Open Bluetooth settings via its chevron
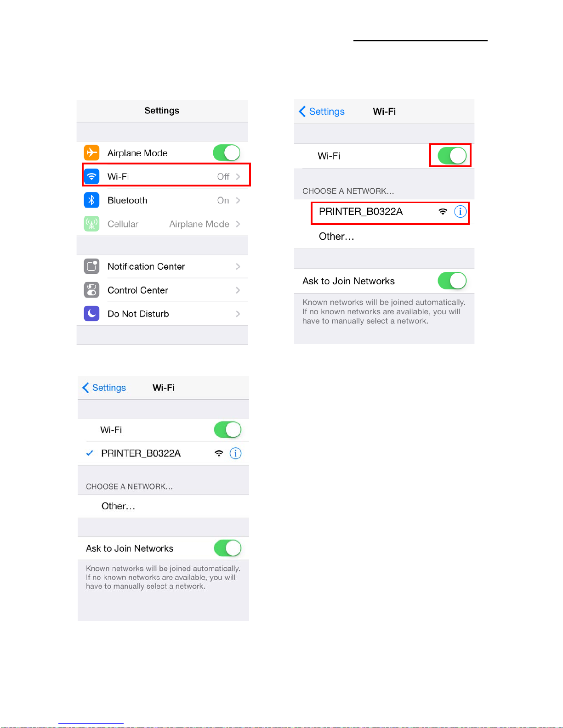The image size is (563, 728). 238,200
